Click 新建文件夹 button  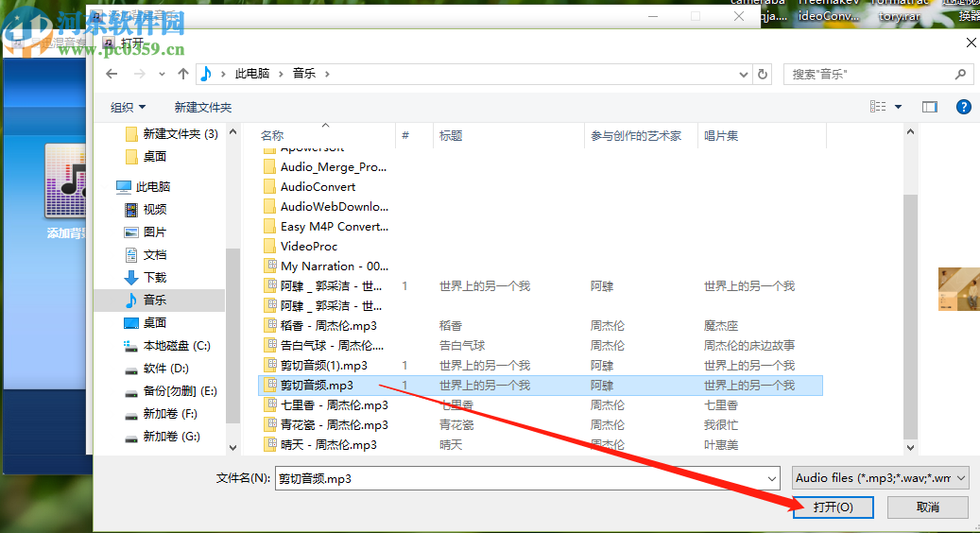[203, 108]
